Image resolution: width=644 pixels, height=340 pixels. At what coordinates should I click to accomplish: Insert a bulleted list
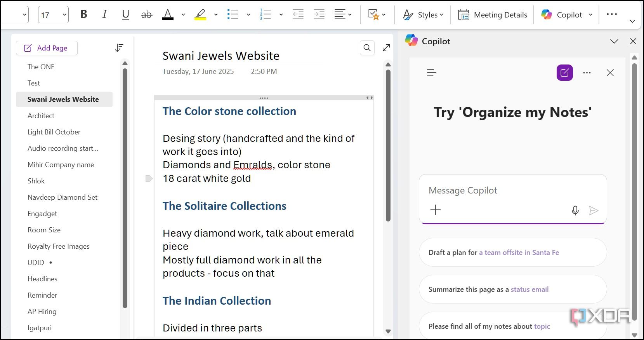[x=233, y=14]
